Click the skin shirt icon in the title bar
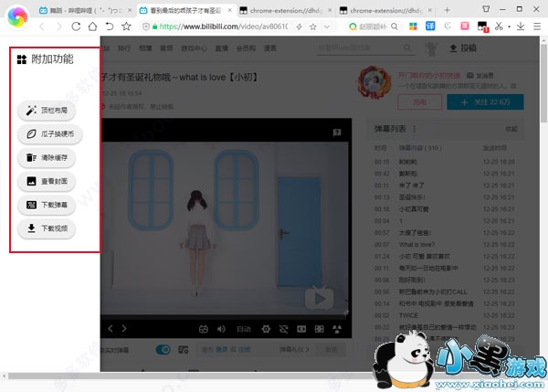 point(486,9)
